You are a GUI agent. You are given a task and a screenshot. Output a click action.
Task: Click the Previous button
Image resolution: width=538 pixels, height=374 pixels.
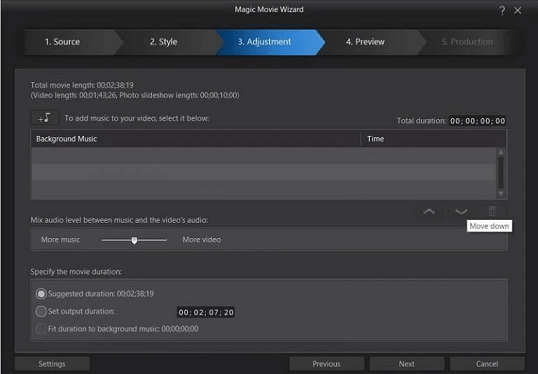(326, 364)
